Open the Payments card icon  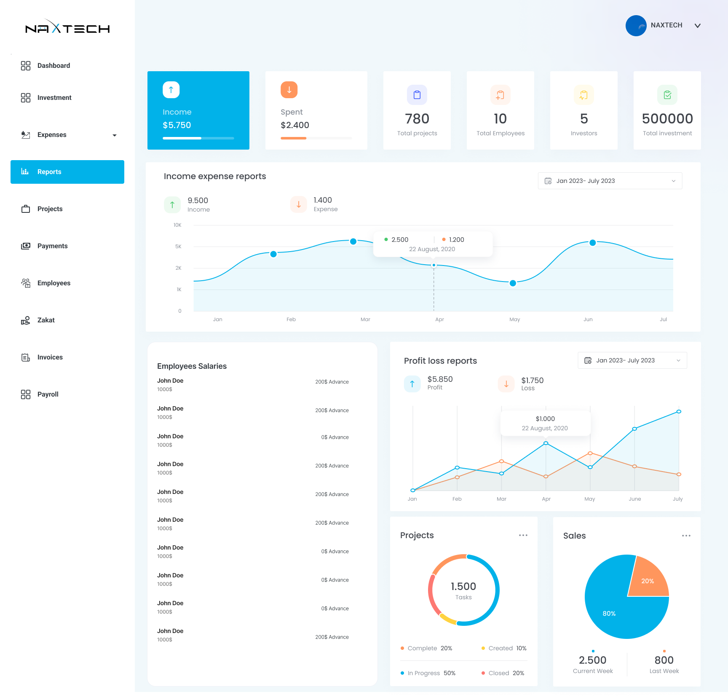pos(25,246)
